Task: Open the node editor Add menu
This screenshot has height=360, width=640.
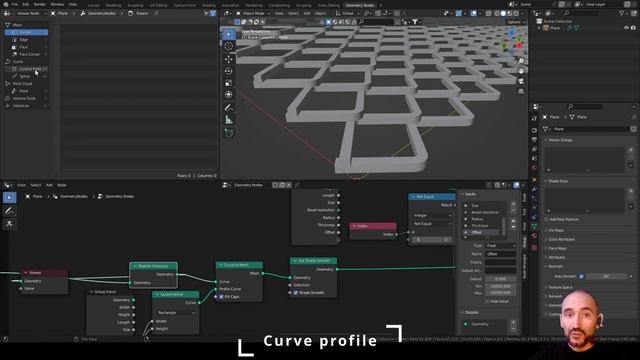Action: 49,185
